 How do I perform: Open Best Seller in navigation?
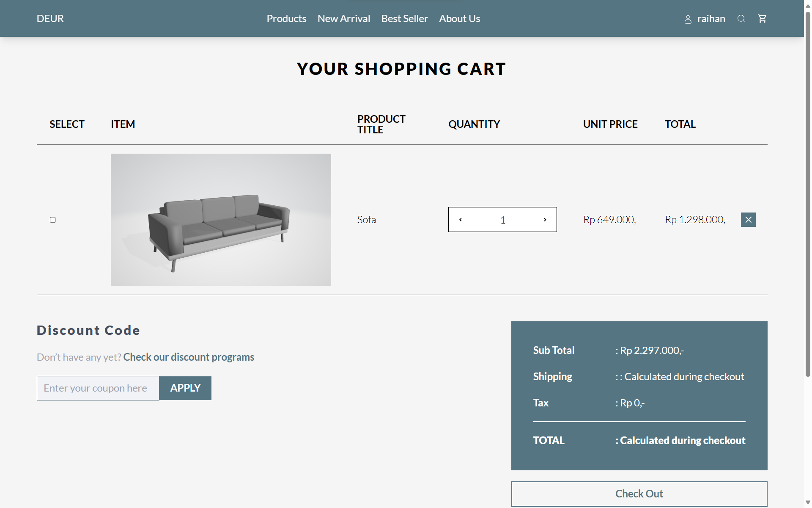point(404,19)
